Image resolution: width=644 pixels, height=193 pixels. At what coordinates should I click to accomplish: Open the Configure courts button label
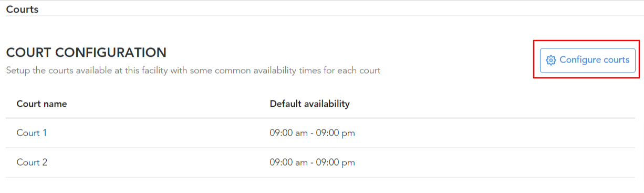(x=594, y=60)
